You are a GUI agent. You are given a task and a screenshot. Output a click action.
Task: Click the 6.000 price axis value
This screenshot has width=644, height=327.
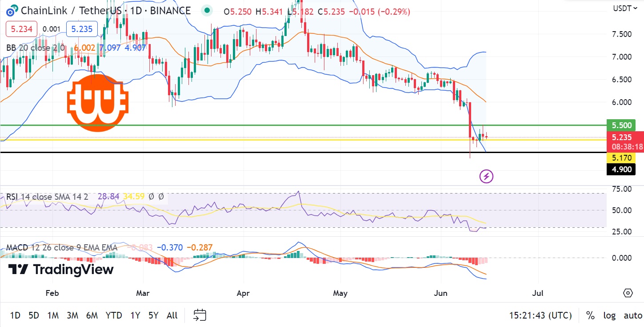click(x=621, y=102)
